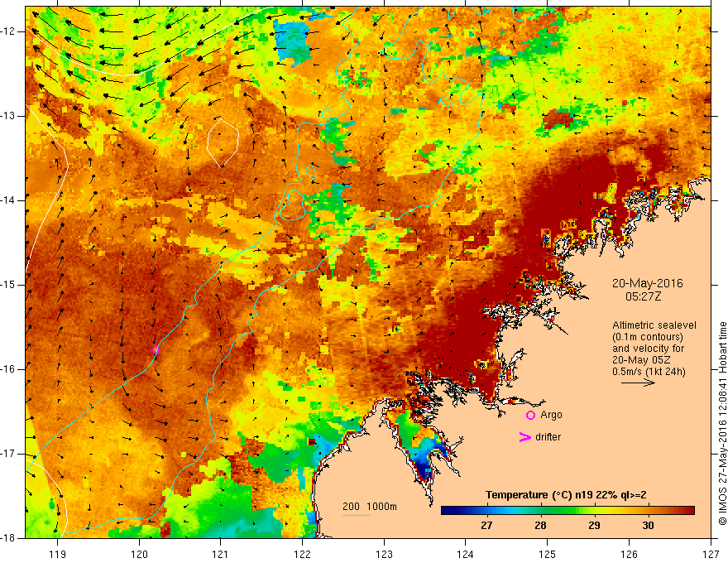Click the '0.5m/s (1kt 24h)' text
Image resolution: width=728 pixels, height=563 pixels.
click(x=649, y=371)
